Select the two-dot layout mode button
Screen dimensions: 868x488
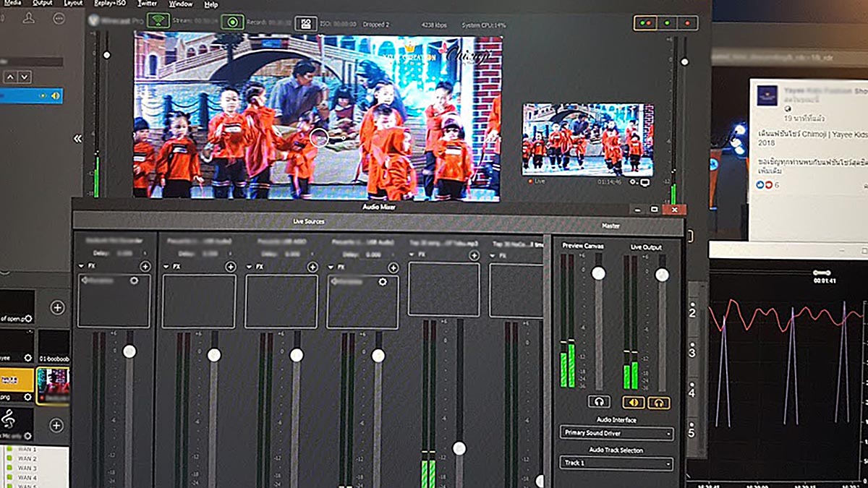[x=645, y=22]
